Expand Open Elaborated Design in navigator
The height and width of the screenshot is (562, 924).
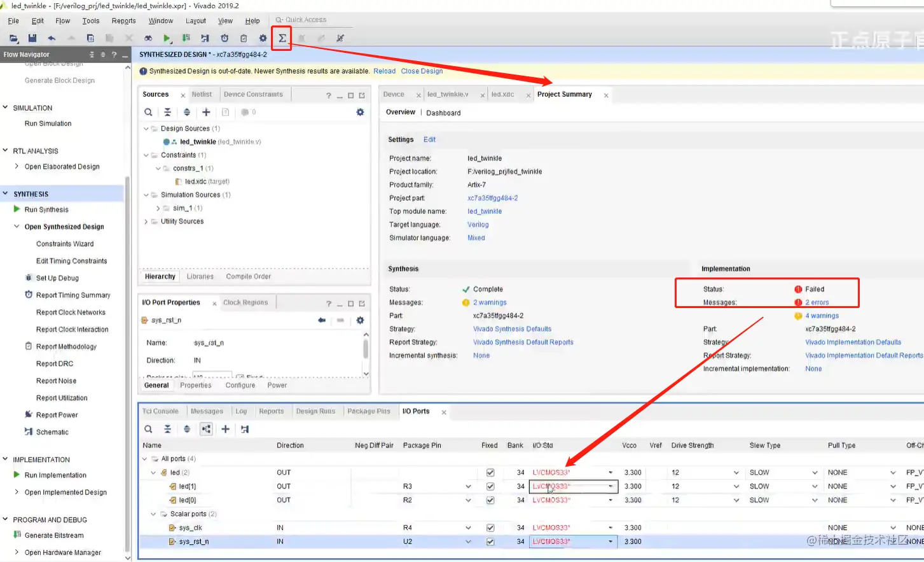click(x=17, y=166)
